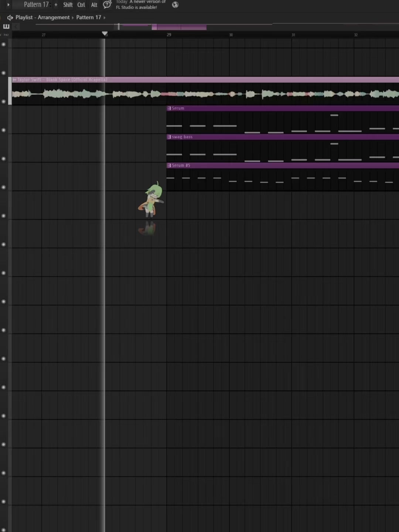Select the Serum #5 pattern clip title
Image resolution: width=399 pixels, height=532 pixels.
181,166
